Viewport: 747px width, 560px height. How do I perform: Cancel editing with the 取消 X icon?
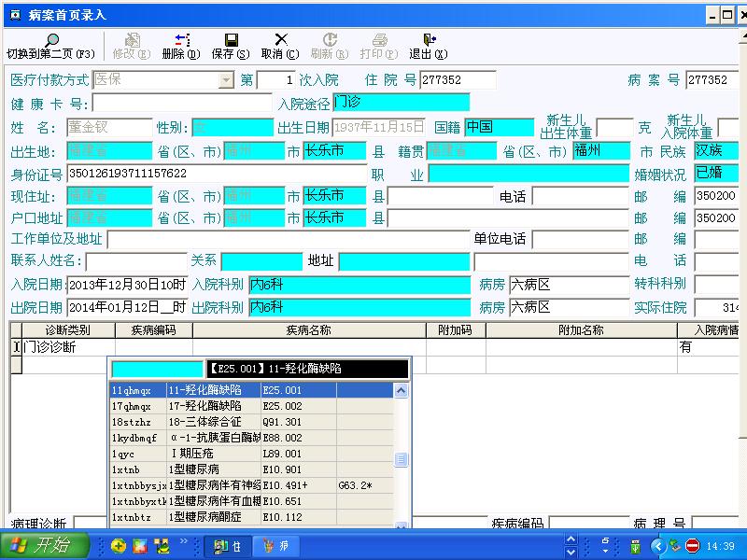281,40
